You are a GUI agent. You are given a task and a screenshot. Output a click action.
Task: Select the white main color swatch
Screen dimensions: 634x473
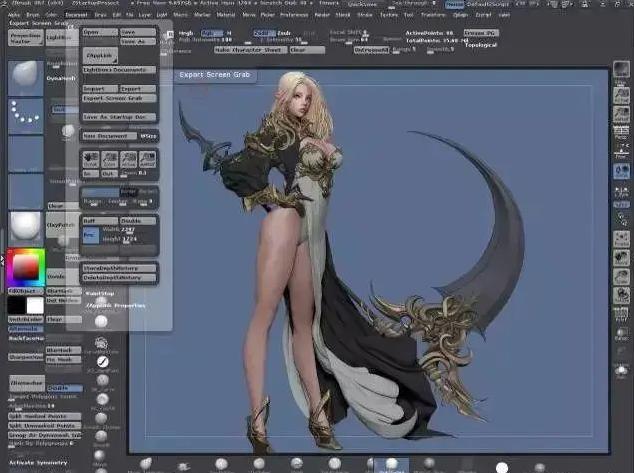[35, 305]
